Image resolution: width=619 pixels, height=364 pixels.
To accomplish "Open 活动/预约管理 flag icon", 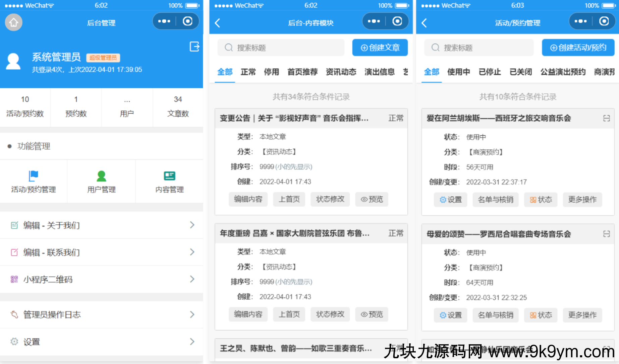I will (34, 176).
